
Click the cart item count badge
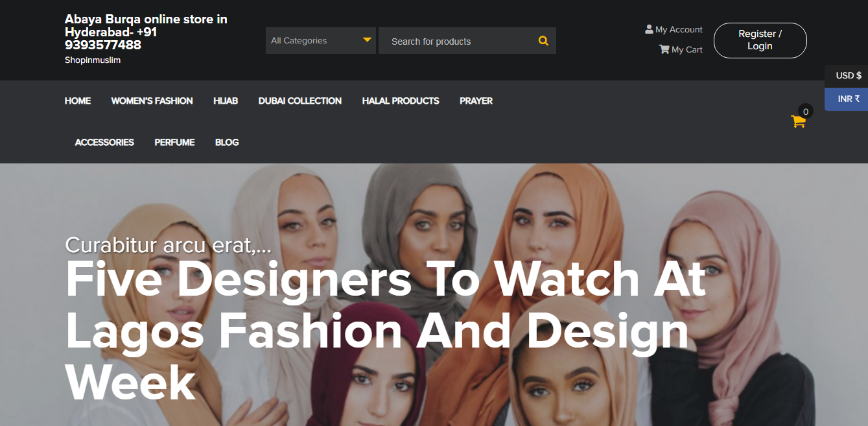(805, 112)
